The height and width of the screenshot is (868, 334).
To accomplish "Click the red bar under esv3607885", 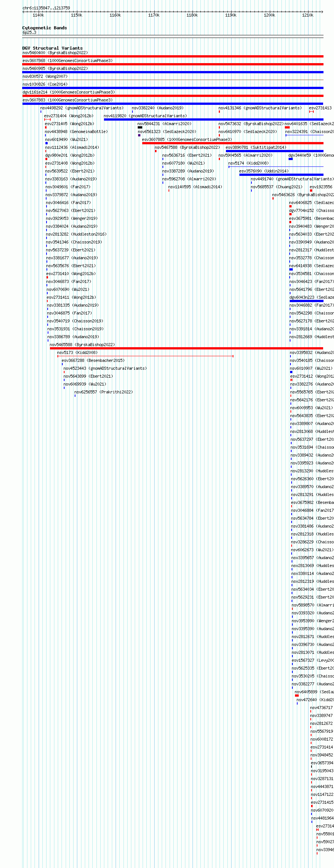I will (x=233, y=143).
